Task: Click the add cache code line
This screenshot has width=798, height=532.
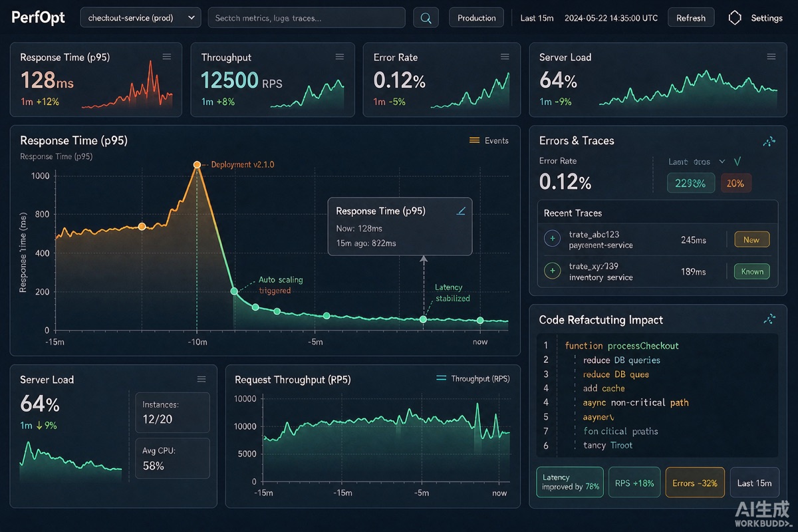Action: (604, 388)
